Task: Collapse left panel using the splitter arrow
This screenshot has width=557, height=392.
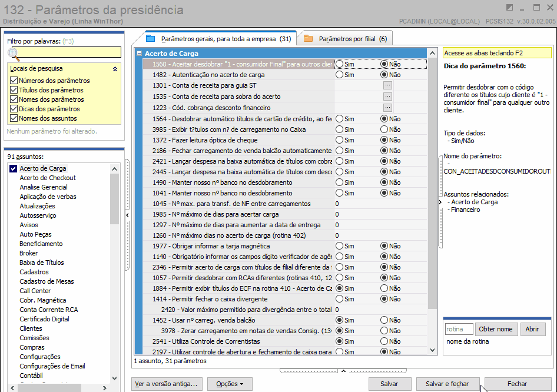Action: coord(127,215)
